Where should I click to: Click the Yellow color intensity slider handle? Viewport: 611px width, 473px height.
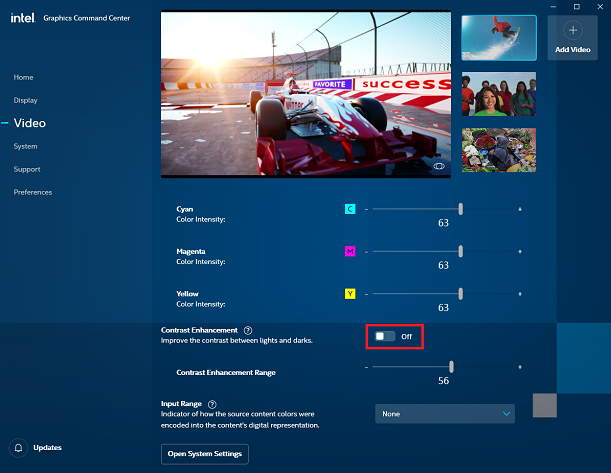tap(461, 294)
